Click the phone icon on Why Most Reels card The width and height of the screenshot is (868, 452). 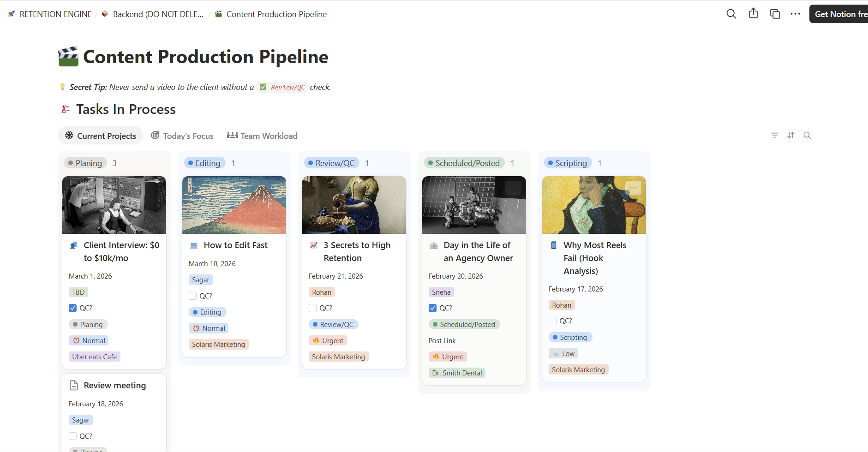click(x=554, y=245)
